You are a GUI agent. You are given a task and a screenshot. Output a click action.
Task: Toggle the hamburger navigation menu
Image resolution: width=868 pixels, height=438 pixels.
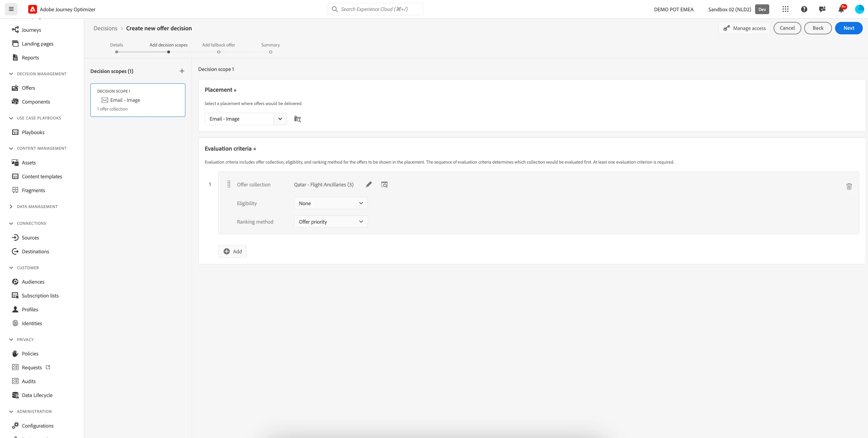pos(11,9)
